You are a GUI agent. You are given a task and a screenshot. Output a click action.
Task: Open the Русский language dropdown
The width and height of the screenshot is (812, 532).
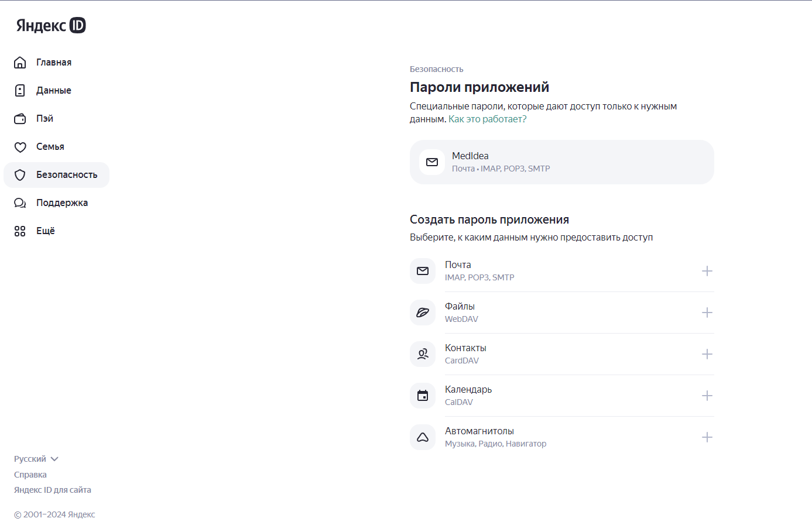[36, 459]
